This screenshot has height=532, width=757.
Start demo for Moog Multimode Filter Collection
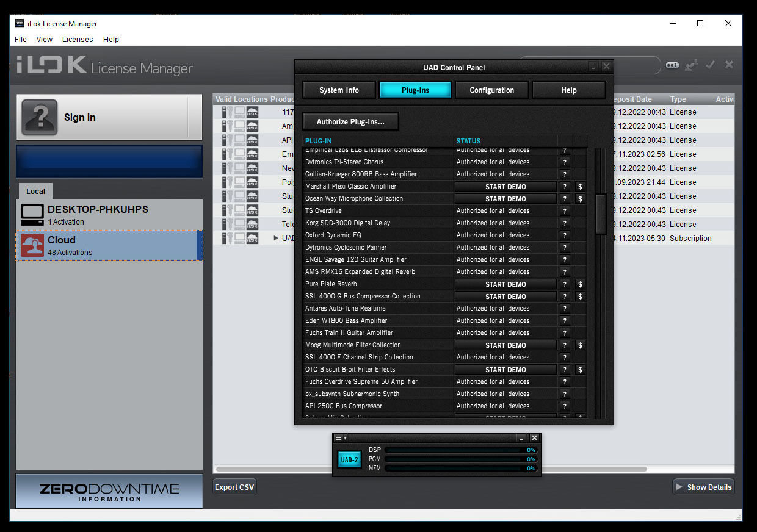pyautogui.click(x=505, y=345)
